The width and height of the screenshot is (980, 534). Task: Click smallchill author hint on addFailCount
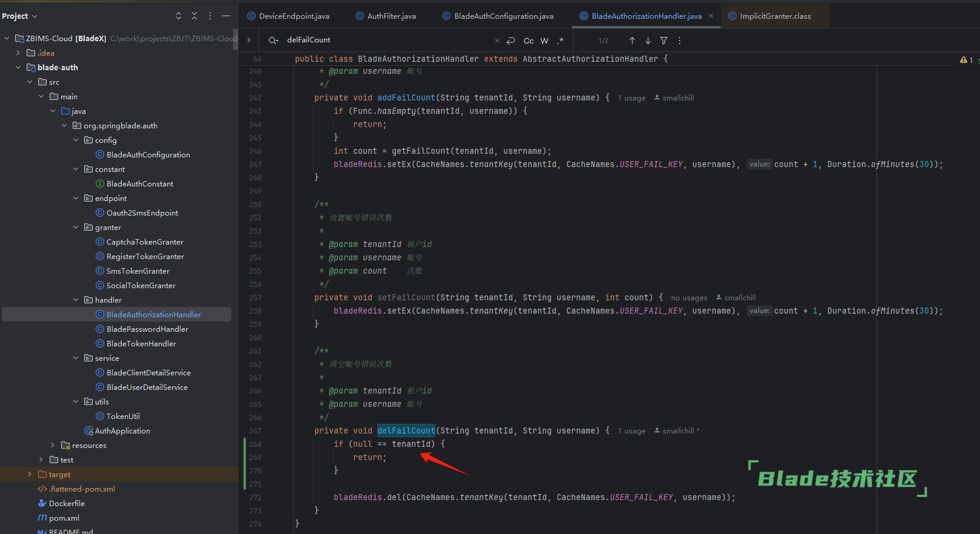coord(674,98)
